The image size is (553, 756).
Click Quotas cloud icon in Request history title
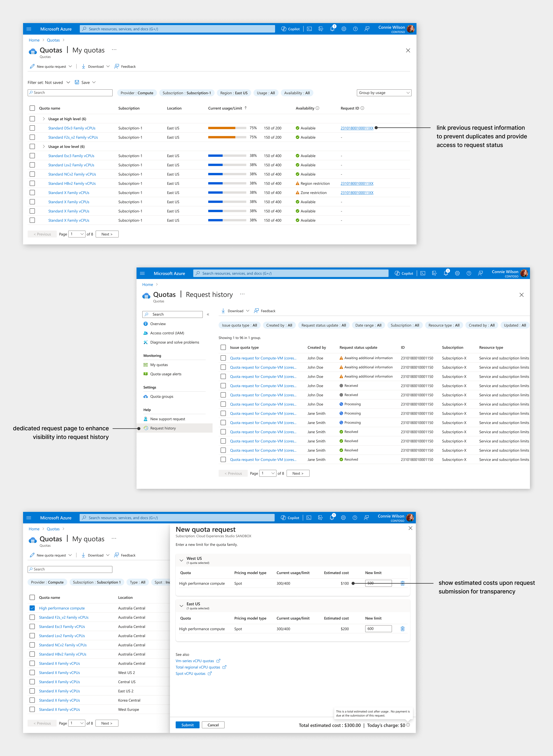click(146, 296)
